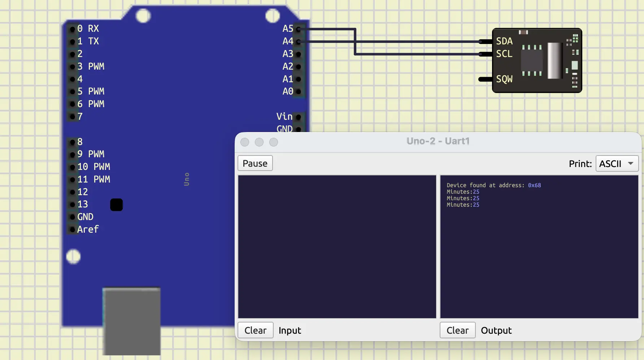Screen dimensions: 644x360
Task: Select the gray USB connector on the Uno
Action: pyautogui.click(x=131, y=321)
